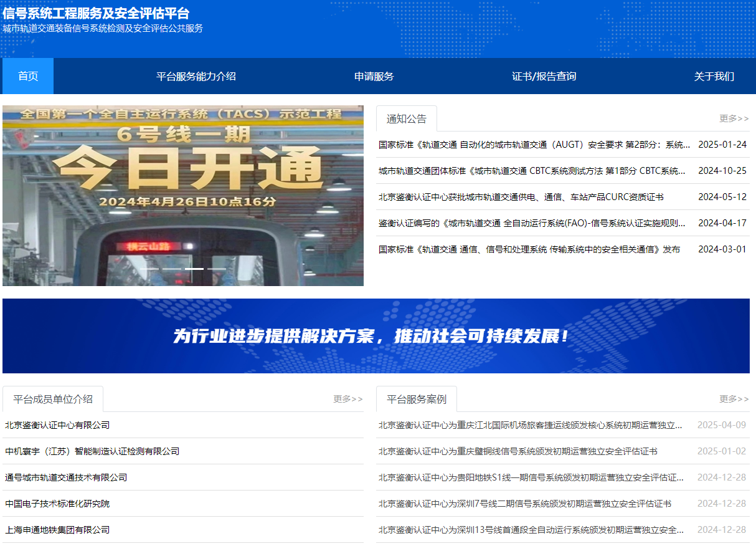Click the 信号系统工程服务及安全评估平台 site title
Screen dimensions: 756x546
[96, 13]
